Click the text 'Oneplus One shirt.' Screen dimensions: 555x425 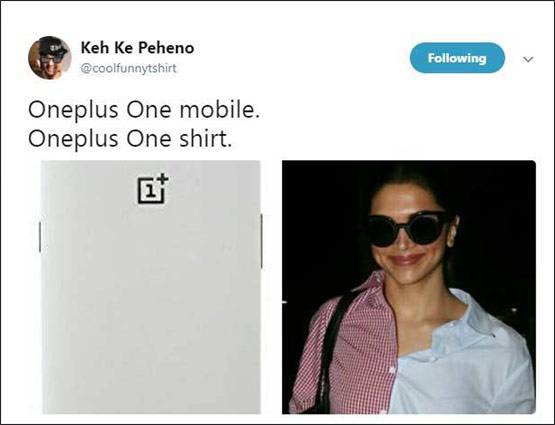(x=130, y=139)
